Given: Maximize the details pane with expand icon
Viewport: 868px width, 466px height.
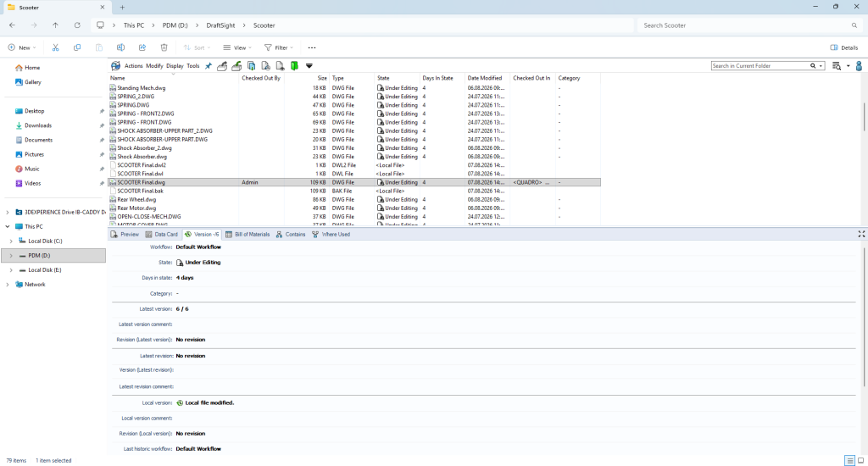Looking at the screenshot, I should (861, 234).
